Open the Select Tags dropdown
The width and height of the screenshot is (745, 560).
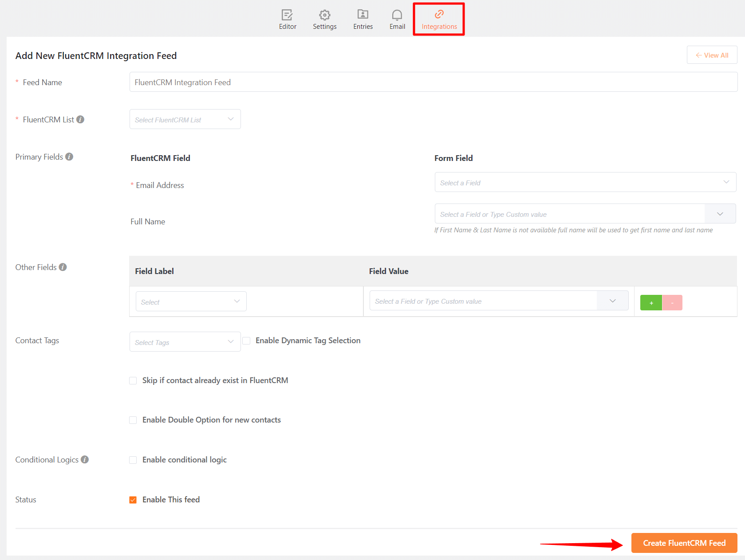click(x=185, y=342)
